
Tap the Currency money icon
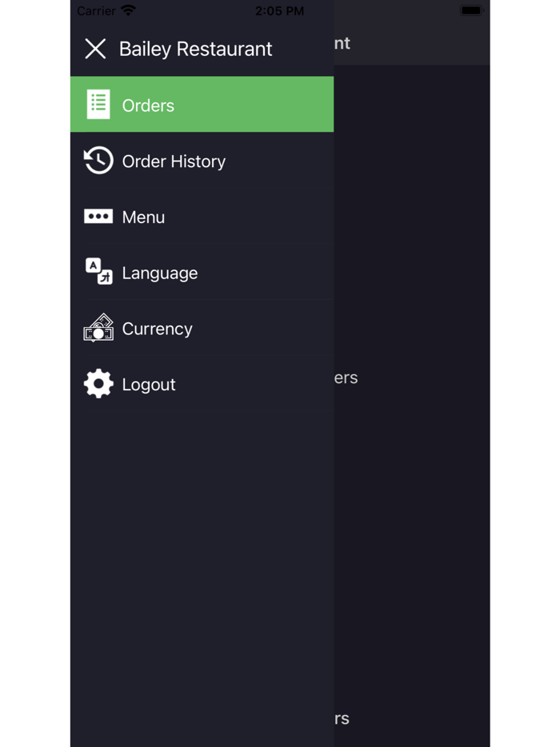tap(98, 328)
